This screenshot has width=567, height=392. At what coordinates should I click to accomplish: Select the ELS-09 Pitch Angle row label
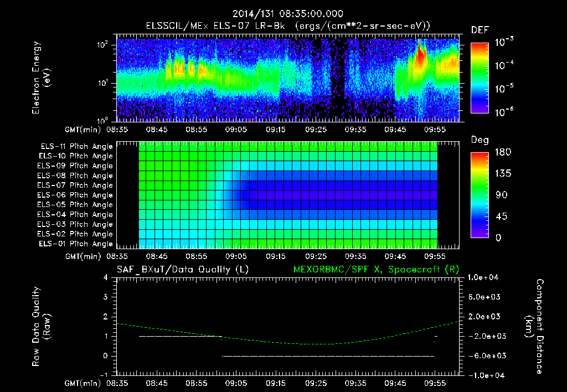coord(75,166)
